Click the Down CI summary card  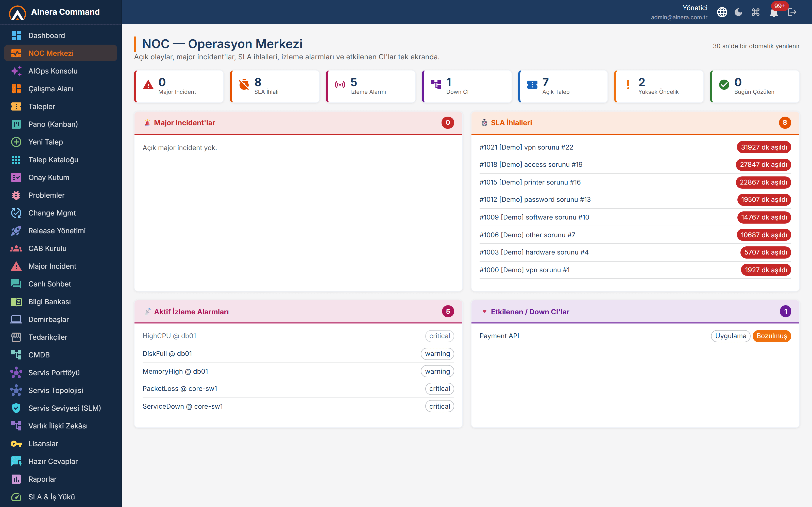(x=467, y=86)
